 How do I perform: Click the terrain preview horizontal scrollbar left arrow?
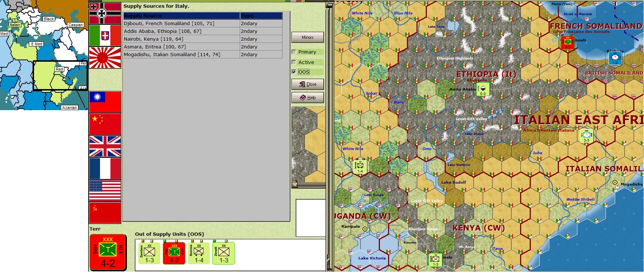[294, 185]
